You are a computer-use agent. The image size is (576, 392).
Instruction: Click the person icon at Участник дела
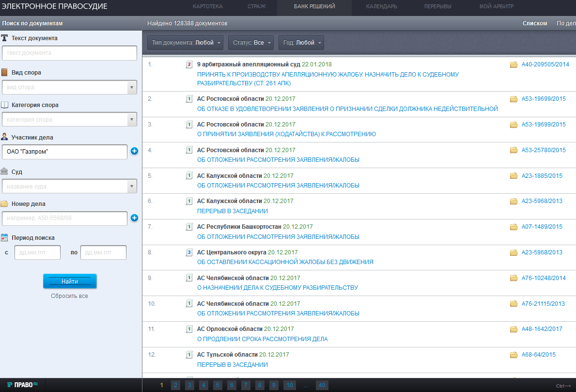pyautogui.click(x=4, y=137)
